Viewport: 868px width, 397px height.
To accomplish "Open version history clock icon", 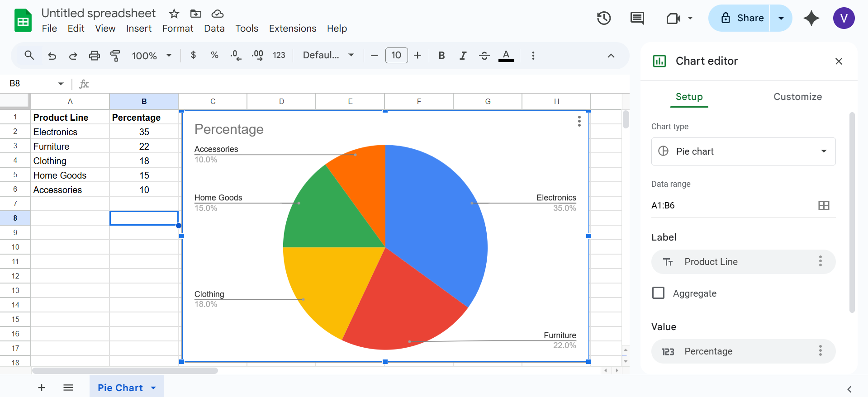I will point(604,18).
